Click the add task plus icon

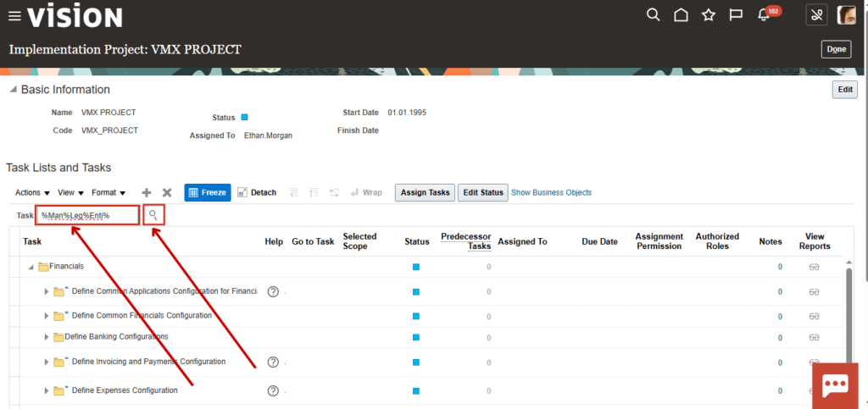(146, 192)
